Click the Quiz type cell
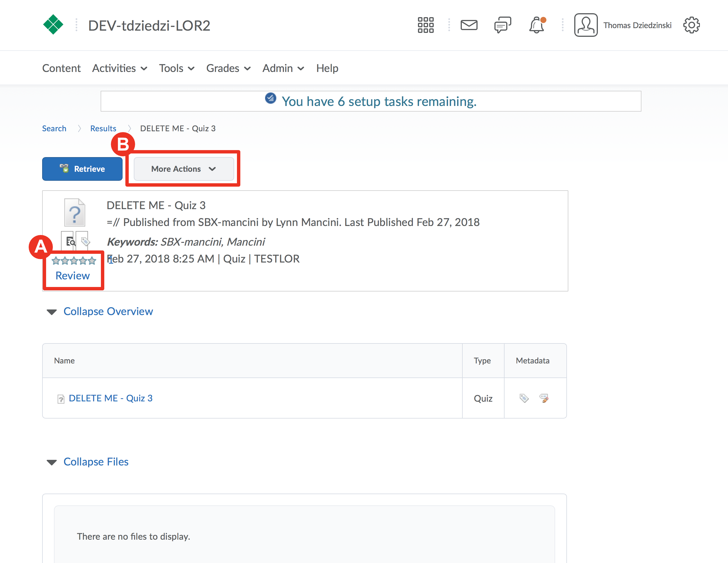This screenshot has width=728, height=563. click(483, 398)
